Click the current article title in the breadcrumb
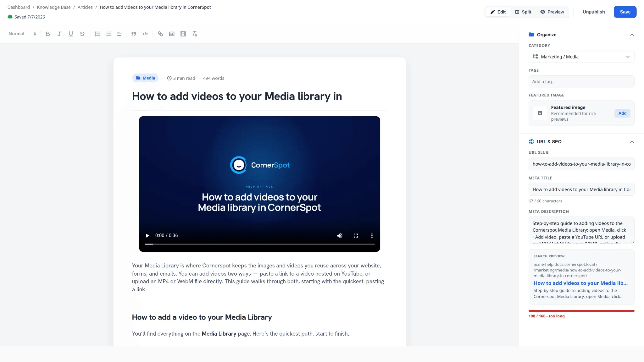Screen dimensions: 644x362 coord(155,7)
